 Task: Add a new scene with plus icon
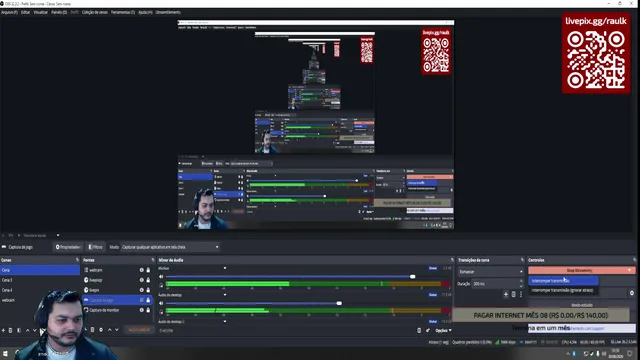[3, 330]
